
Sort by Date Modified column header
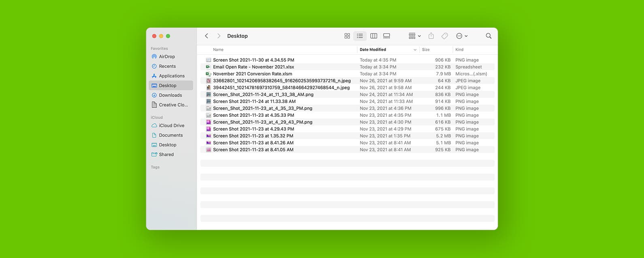[373, 49]
